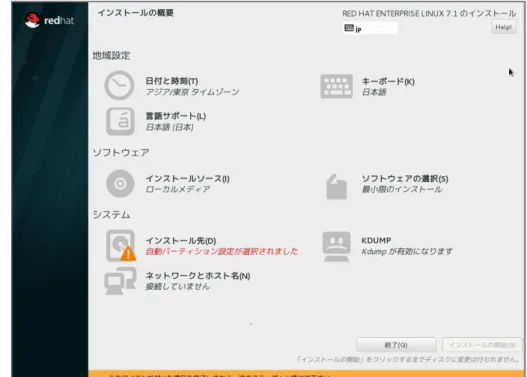Click the 日本語 text under キーボード
The height and width of the screenshot is (377, 527).
point(374,92)
